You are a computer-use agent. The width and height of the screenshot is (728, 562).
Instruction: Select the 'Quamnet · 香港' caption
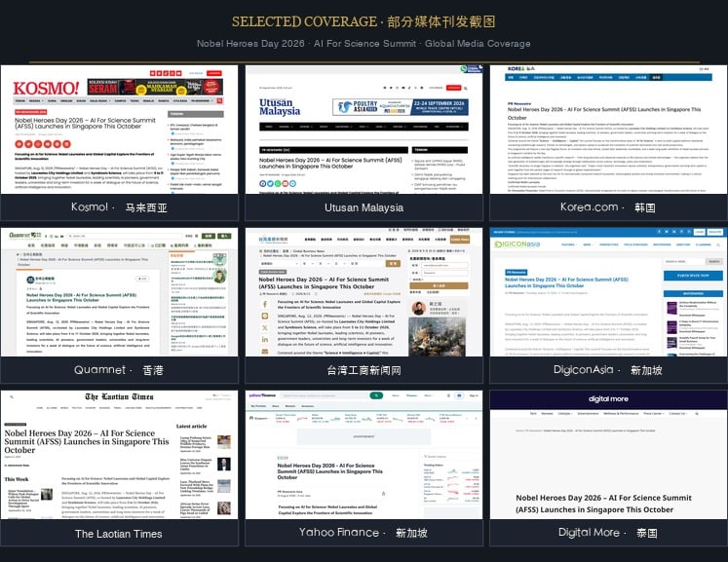pyautogui.click(x=119, y=370)
